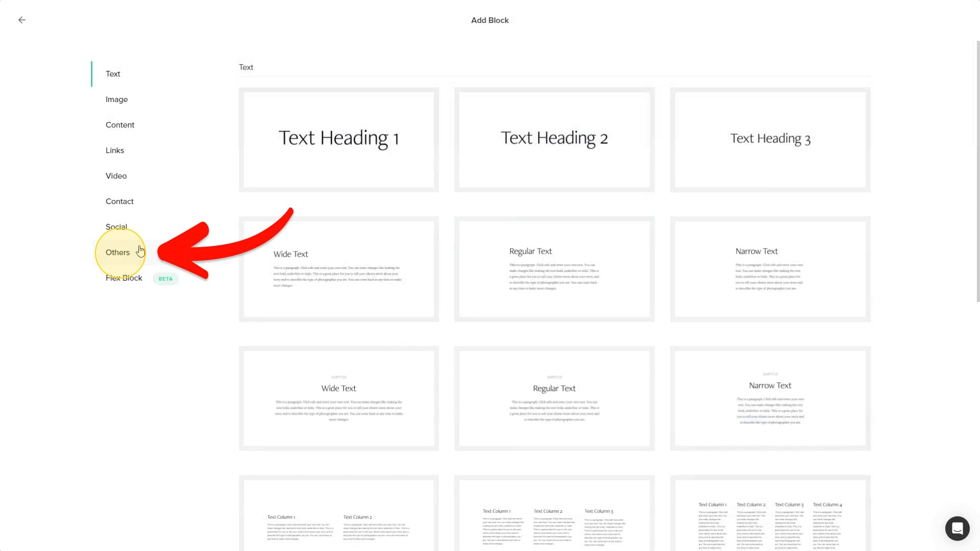This screenshot has height=551, width=980.
Task: Switch to the Content category
Action: (120, 125)
